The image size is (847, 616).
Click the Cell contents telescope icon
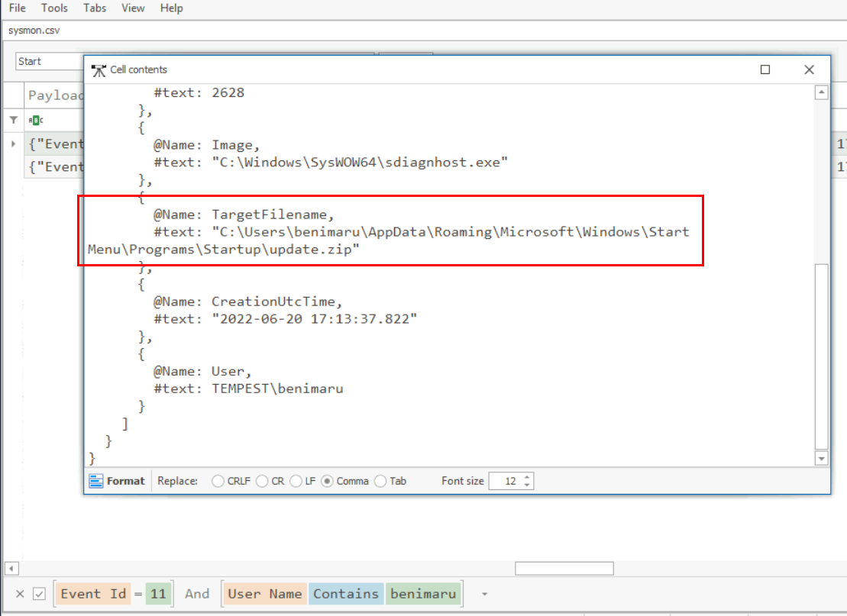[x=99, y=70]
